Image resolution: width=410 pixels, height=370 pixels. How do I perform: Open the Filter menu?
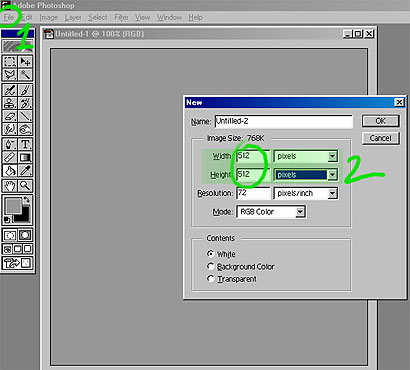click(121, 17)
